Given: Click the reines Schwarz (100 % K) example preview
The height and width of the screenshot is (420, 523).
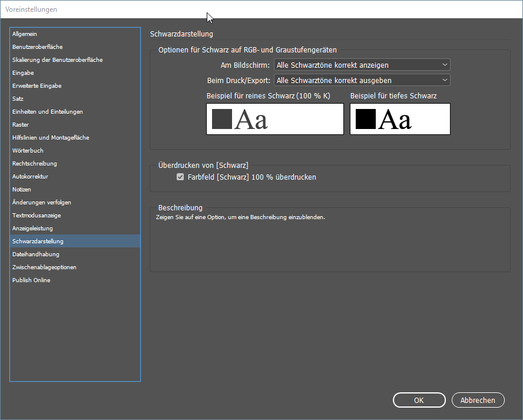Looking at the screenshot, I should (x=275, y=119).
